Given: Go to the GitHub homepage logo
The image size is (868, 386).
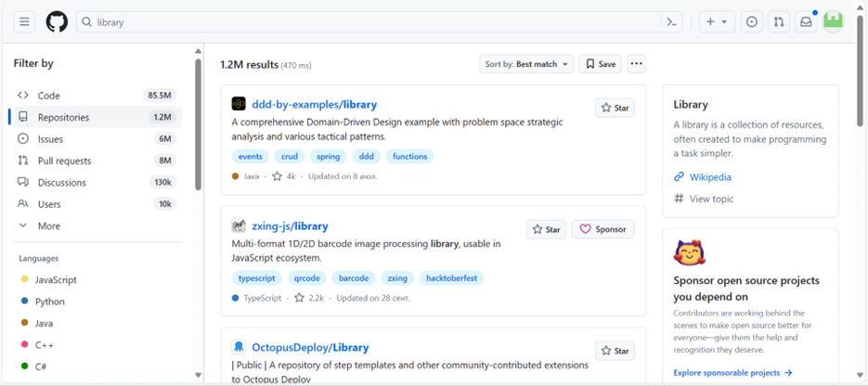Looking at the screenshot, I should (57, 22).
